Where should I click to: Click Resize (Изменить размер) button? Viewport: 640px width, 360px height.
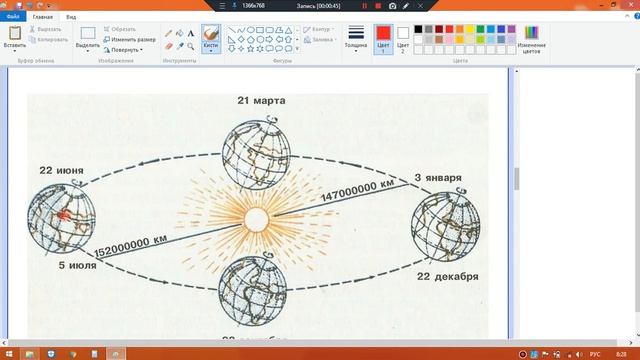pos(129,40)
